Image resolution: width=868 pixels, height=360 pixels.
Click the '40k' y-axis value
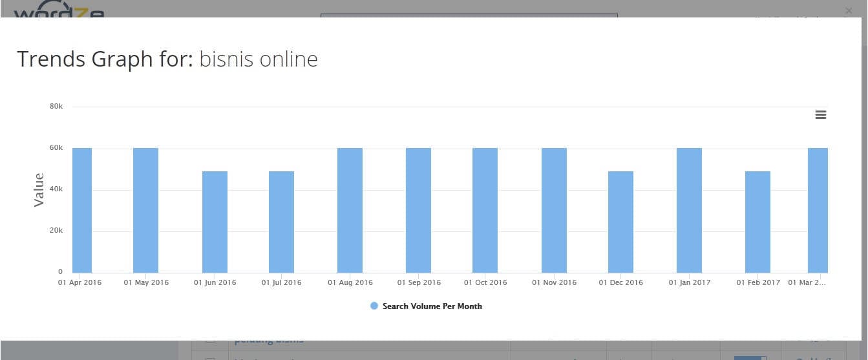click(56, 189)
